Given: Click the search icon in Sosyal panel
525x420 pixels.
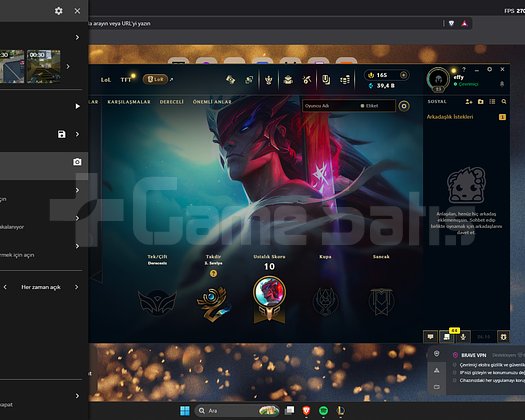Looking at the screenshot, I should [504, 101].
